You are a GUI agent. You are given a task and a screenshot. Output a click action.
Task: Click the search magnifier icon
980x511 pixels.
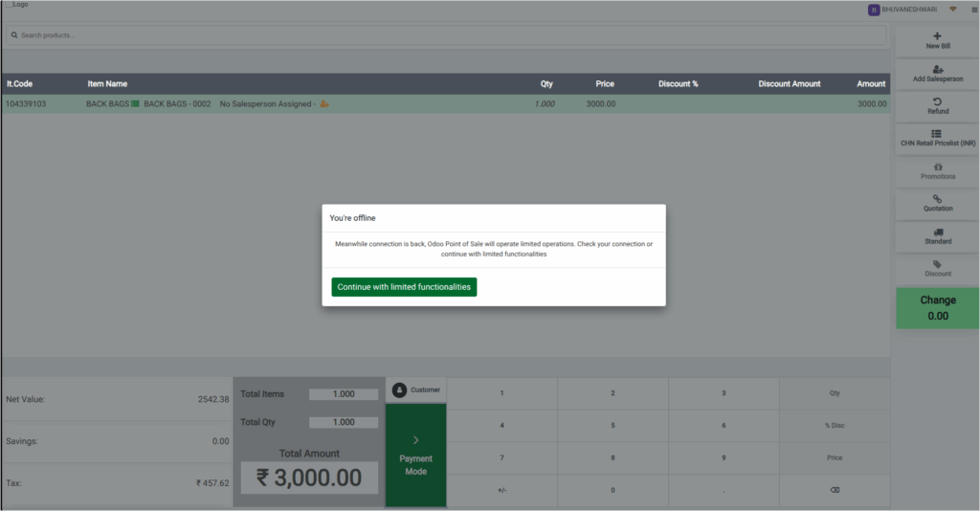(x=14, y=35)
